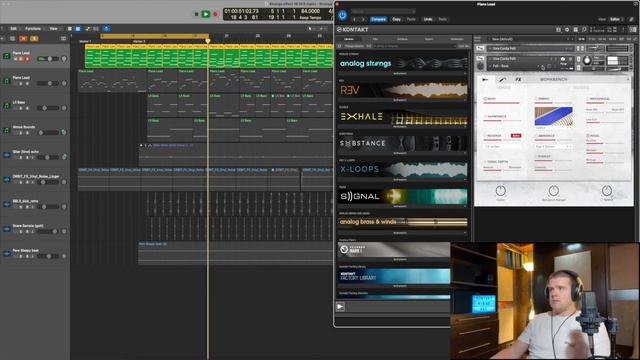Click the Kontakt logo
This screenshot has width=640, height=360.
(x=353, y=29)
